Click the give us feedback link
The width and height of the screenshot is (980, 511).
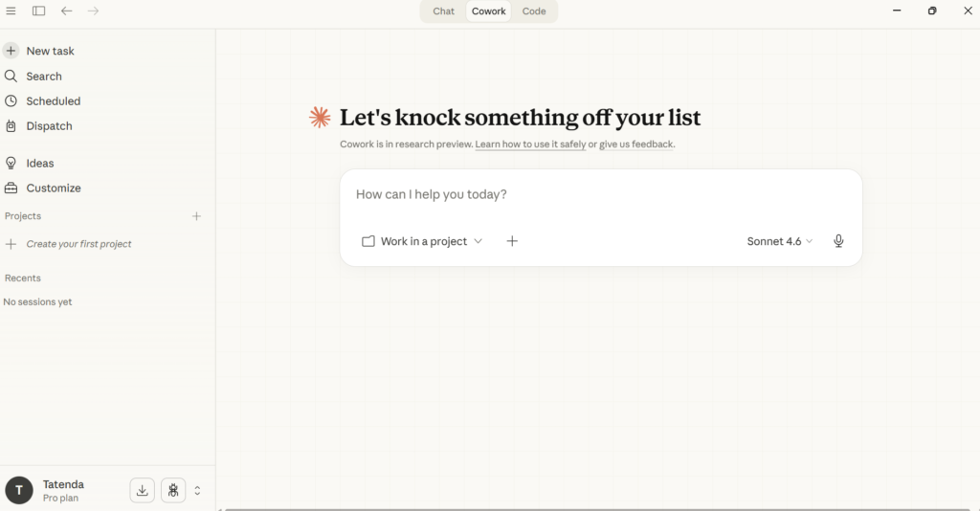(636, 144)
